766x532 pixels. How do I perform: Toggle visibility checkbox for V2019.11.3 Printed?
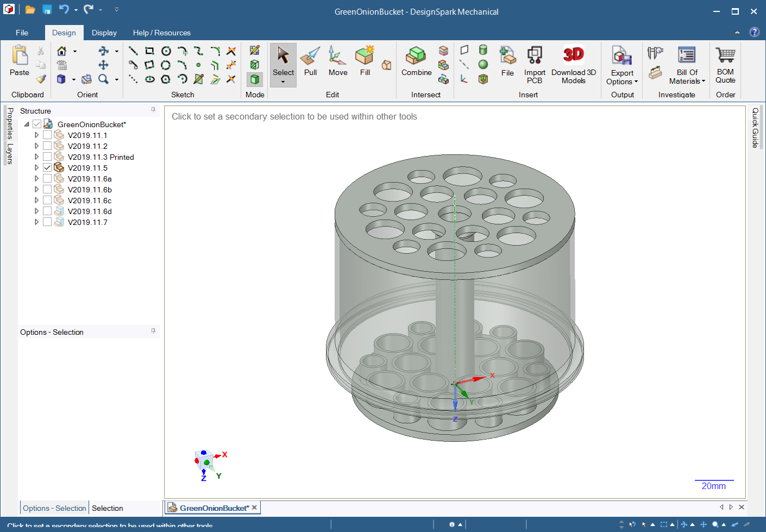[x=47, y=157]
